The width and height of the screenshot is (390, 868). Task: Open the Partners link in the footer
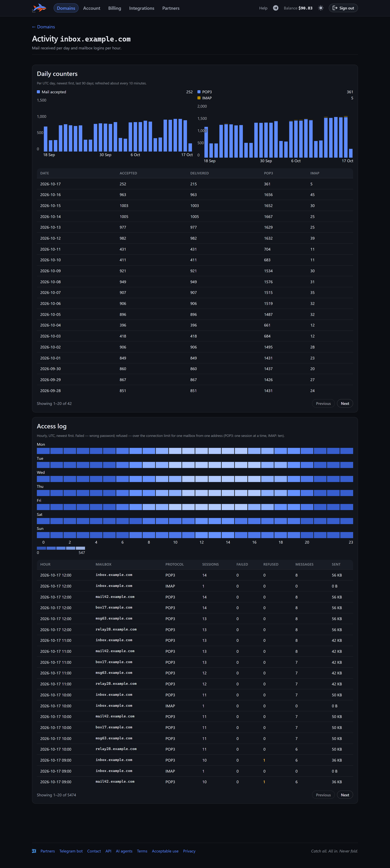click(48, 851)
